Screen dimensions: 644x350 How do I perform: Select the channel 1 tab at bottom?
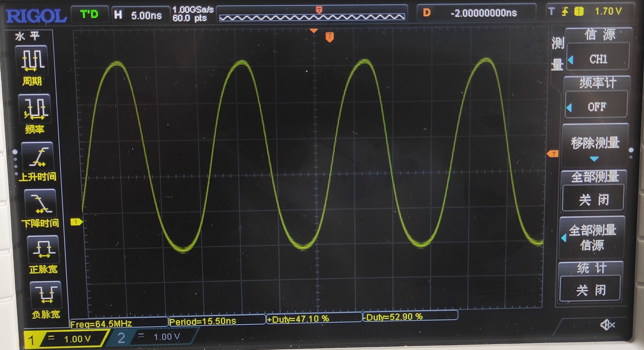65,339
